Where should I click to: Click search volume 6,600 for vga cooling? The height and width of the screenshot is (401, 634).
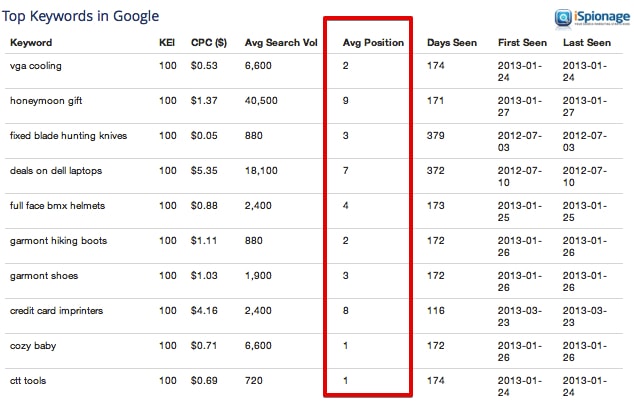click(258, 65)
